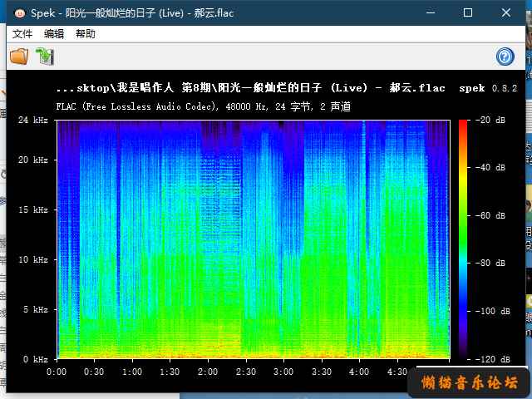Click the 4:00 time label
The image size is (532, 399).
pyautogui.click(x=359, y=372)
